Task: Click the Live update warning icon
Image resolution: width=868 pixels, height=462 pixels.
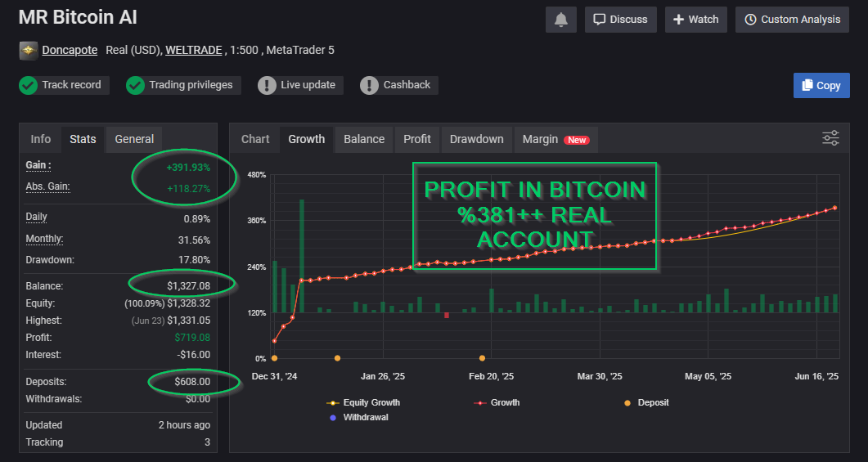Action: pyautogui.click(x=267, y=85)
